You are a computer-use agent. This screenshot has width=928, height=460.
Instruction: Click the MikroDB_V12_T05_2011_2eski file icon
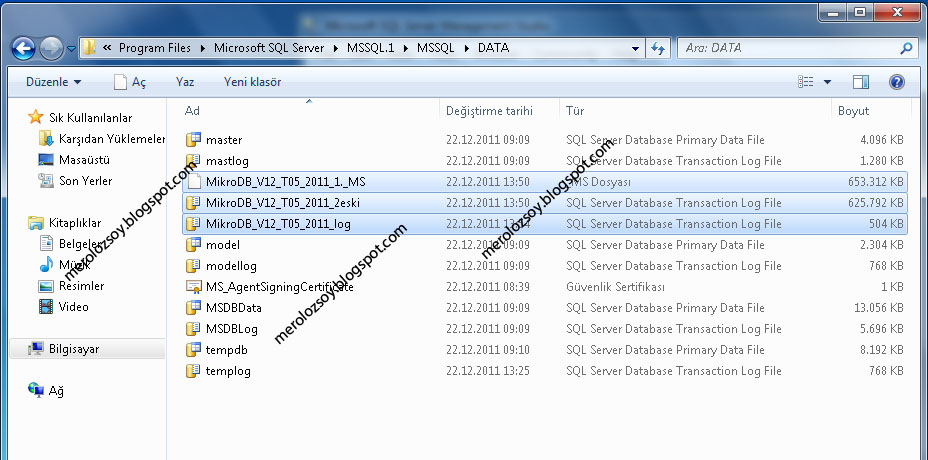pos(193,202)
